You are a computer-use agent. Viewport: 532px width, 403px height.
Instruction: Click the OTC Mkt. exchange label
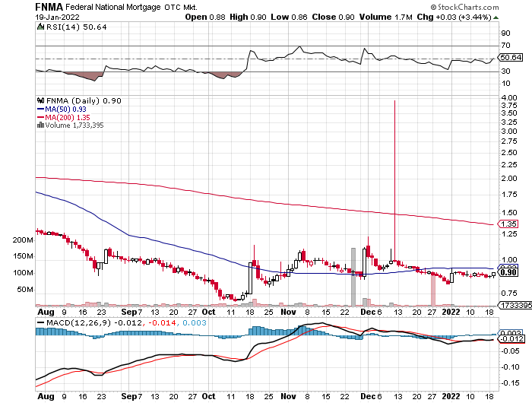tap(181, 7)
